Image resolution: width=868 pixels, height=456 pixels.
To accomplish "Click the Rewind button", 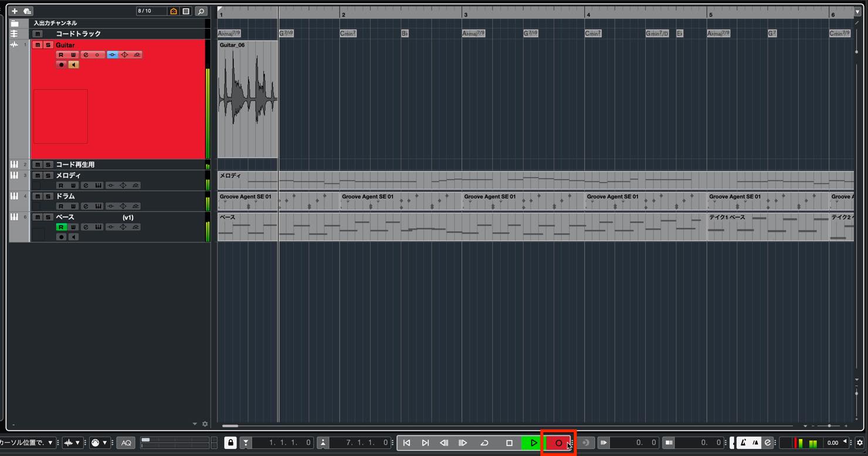I will point(444,443).
